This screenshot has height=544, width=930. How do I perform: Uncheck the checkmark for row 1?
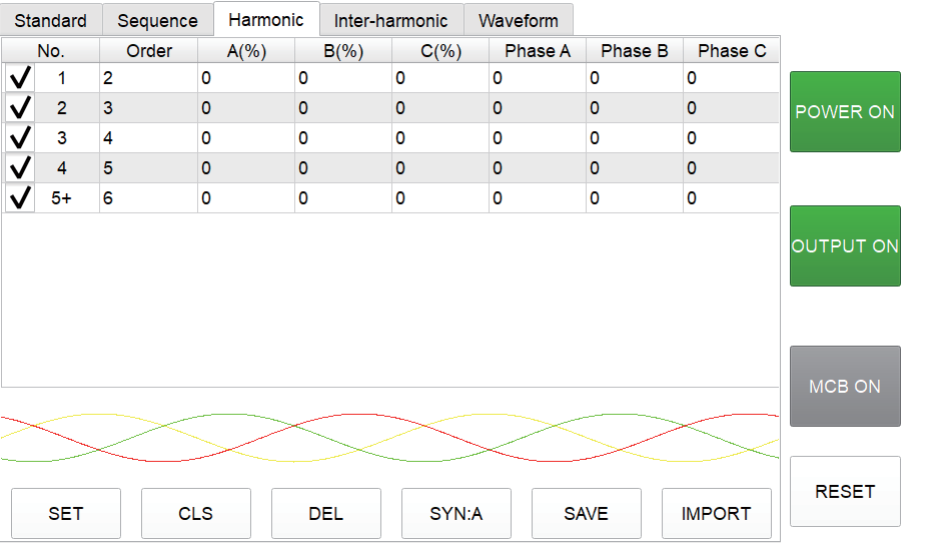point(19,78)
